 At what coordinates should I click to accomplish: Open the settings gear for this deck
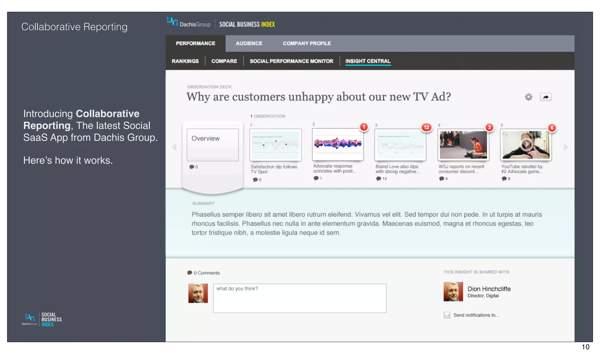[528, 97]
